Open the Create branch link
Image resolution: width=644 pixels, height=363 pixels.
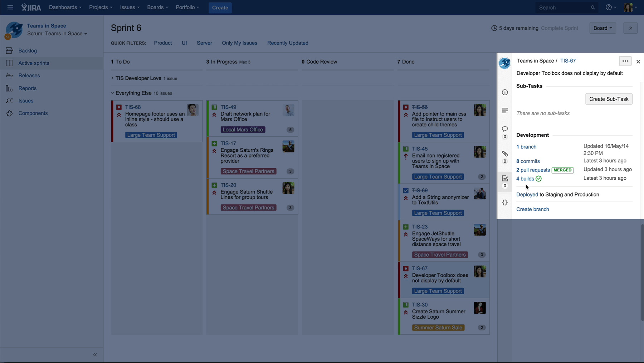(533, 209)
